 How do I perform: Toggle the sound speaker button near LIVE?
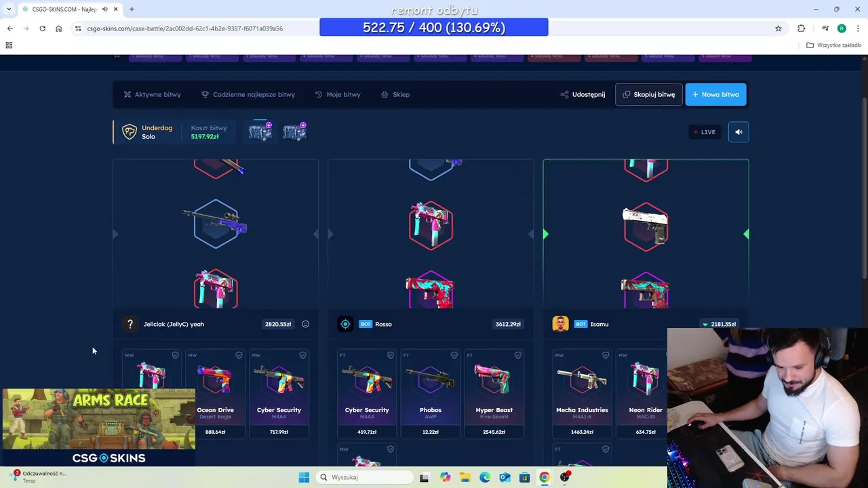tap(738, 132)
